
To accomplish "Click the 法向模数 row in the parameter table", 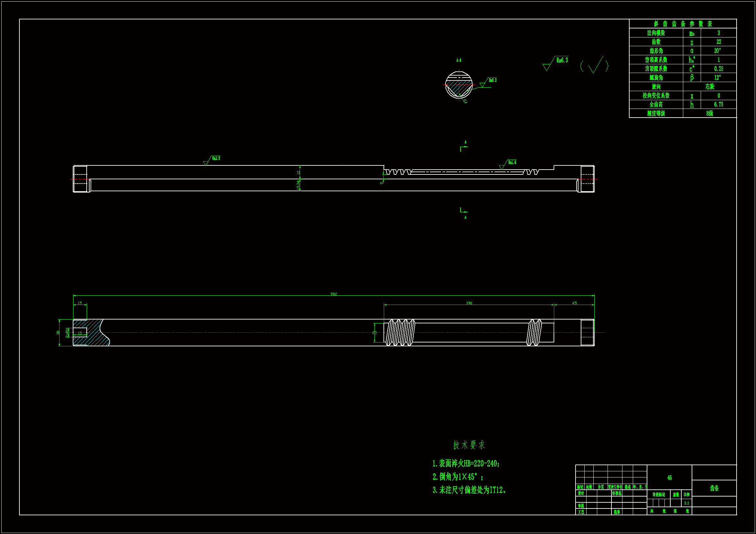I will pos(656,33).
